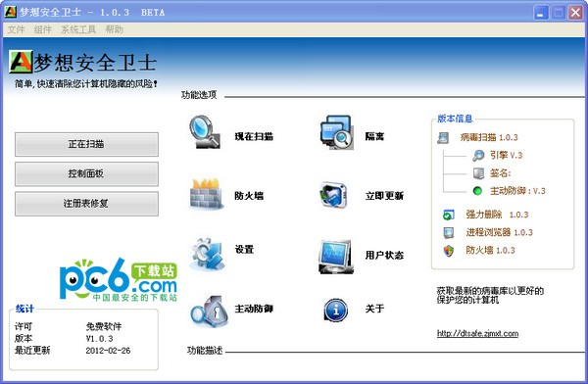The width and height of the screenshot is (588, 384).
Task: Click the 立即更新 label
Action: coord(384,195)
